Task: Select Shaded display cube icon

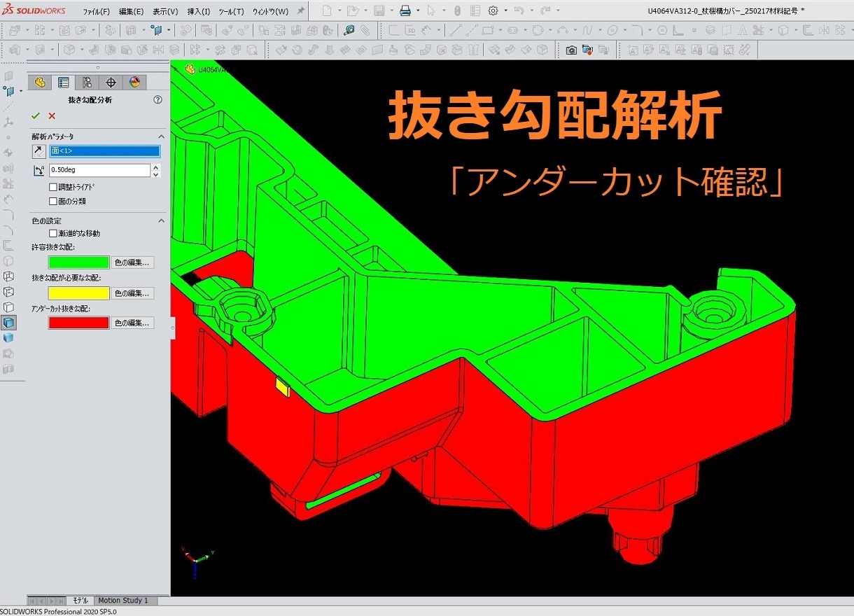Action: (8, 338)
